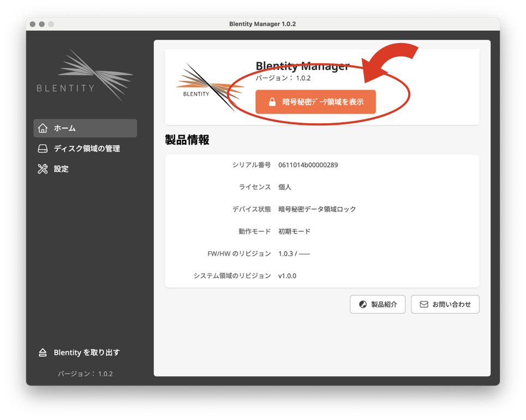Click the eject icon in sidebar
The image size is (526, 420).
pos(43,352)
